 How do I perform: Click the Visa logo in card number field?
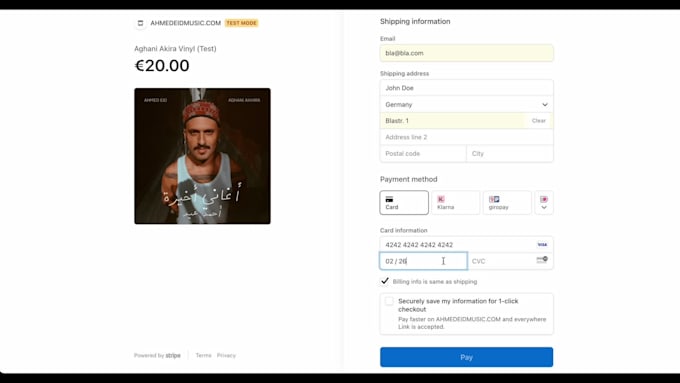click(x=542, y=245)
